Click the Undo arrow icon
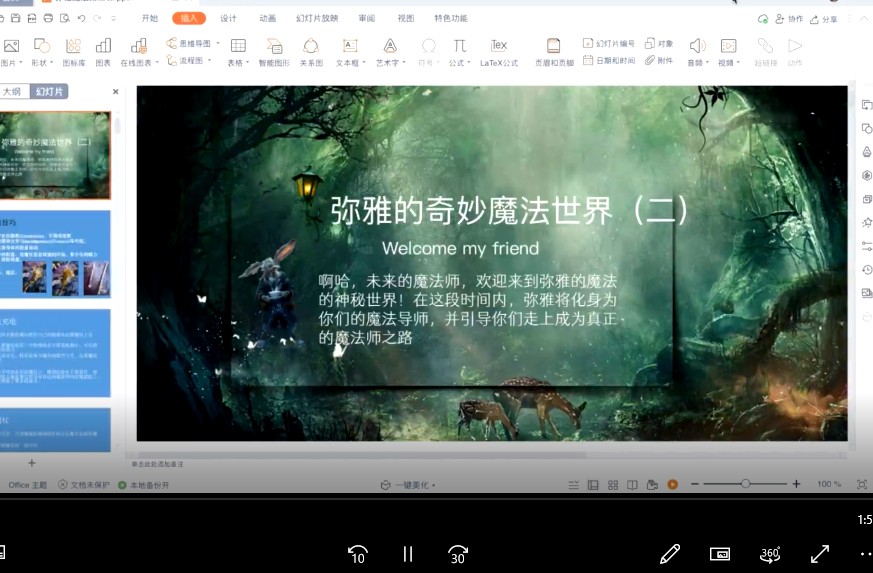Screen dimensions: 873x573 coord(81,18)
